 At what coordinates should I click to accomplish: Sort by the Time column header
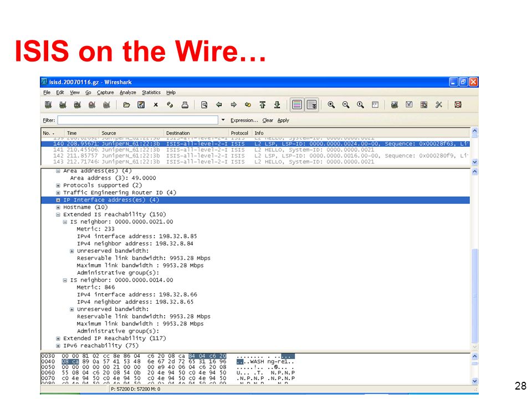click(82, 133)
